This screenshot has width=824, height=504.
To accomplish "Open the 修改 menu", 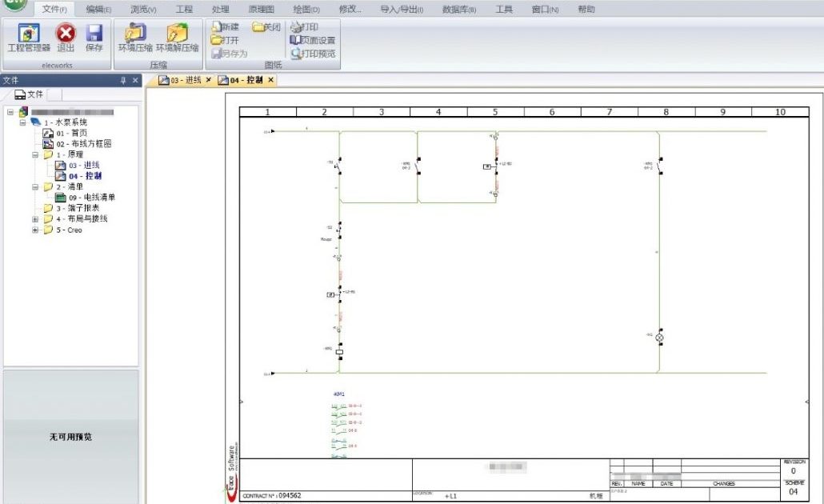I will 350,9.
